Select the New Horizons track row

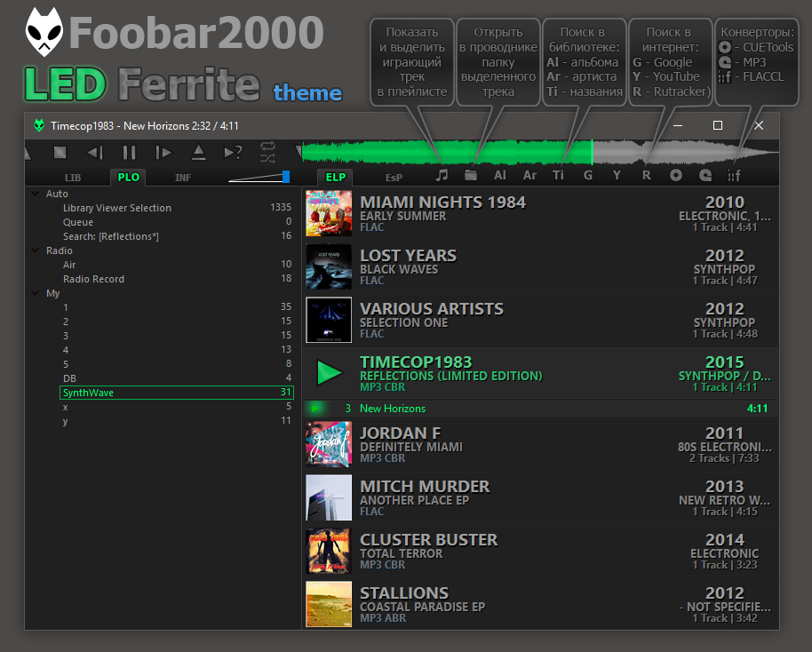click(541, 408)
